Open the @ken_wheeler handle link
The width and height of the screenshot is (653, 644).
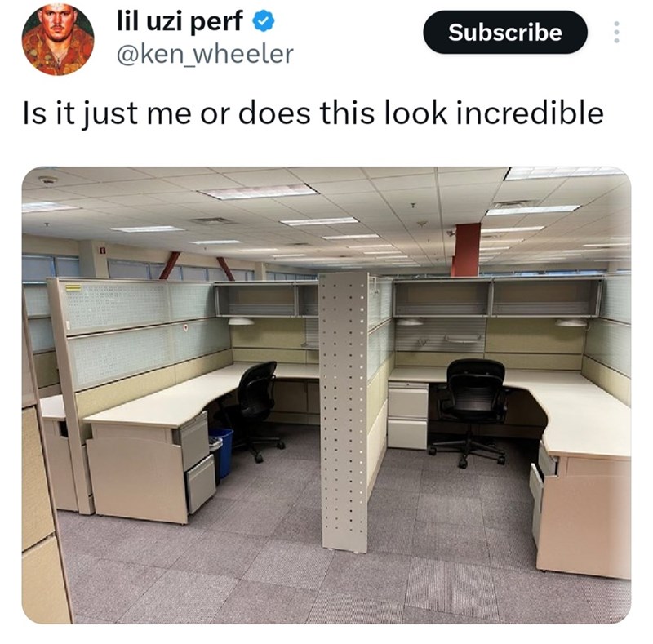click(205, 54)
